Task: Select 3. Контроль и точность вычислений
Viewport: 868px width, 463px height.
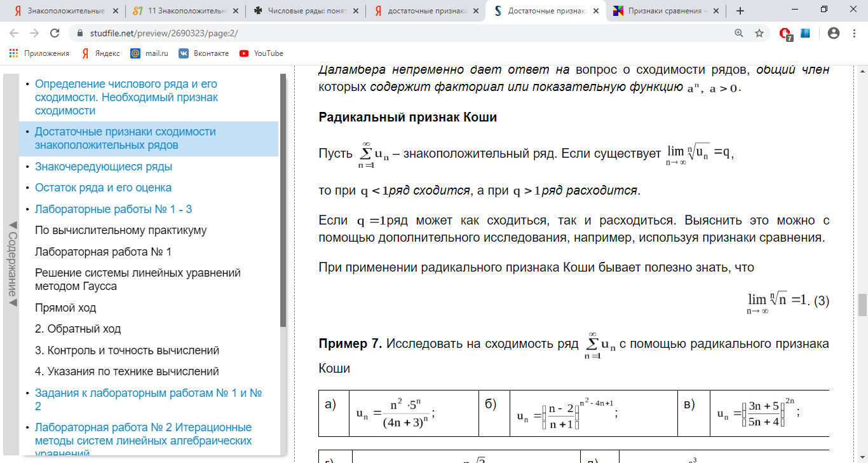Action: click(127, 350)
